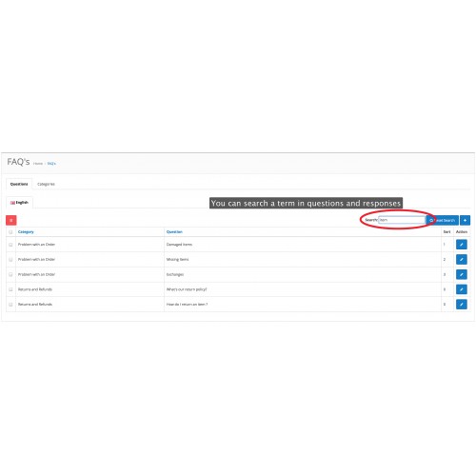Screen dimensions: 476x476
Task: Add a new FAQ with plus button
Action: coord(465,220)
